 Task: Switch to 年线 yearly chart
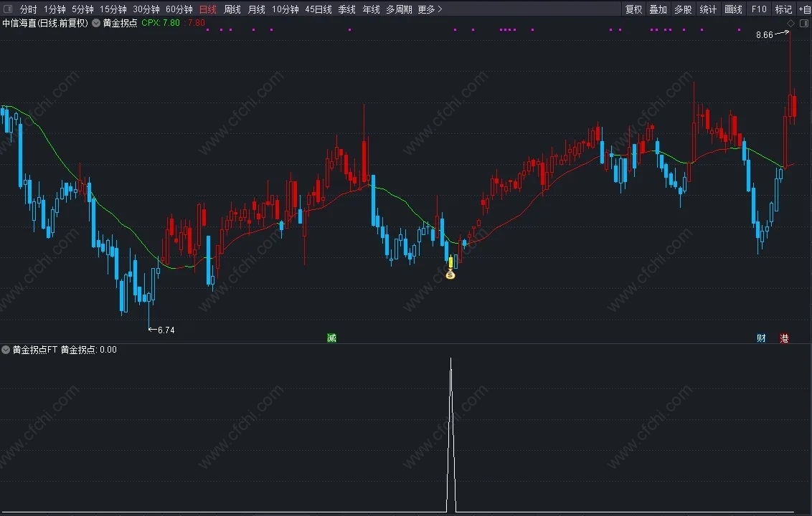pyautogui.click(x=371, y=9)
